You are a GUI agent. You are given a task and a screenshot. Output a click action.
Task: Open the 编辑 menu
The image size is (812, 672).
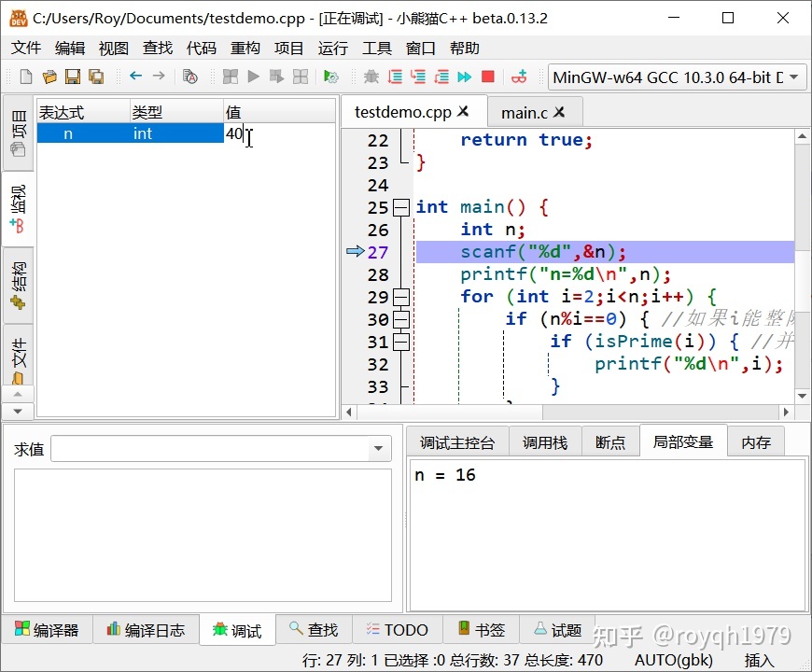(70, 49)
